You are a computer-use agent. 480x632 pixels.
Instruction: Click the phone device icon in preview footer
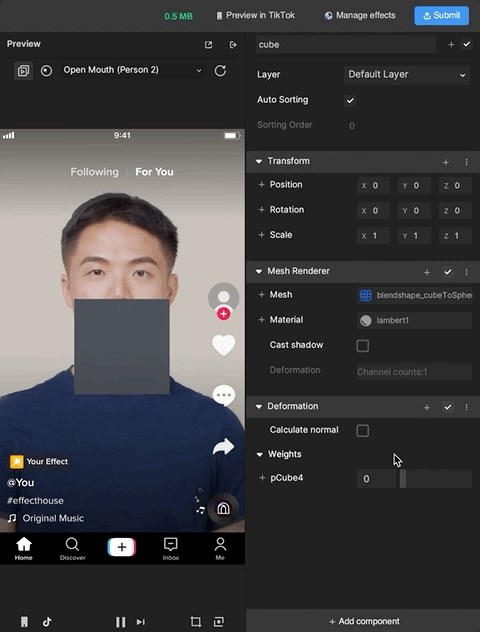pyautogui.click(x=25, y=622)
